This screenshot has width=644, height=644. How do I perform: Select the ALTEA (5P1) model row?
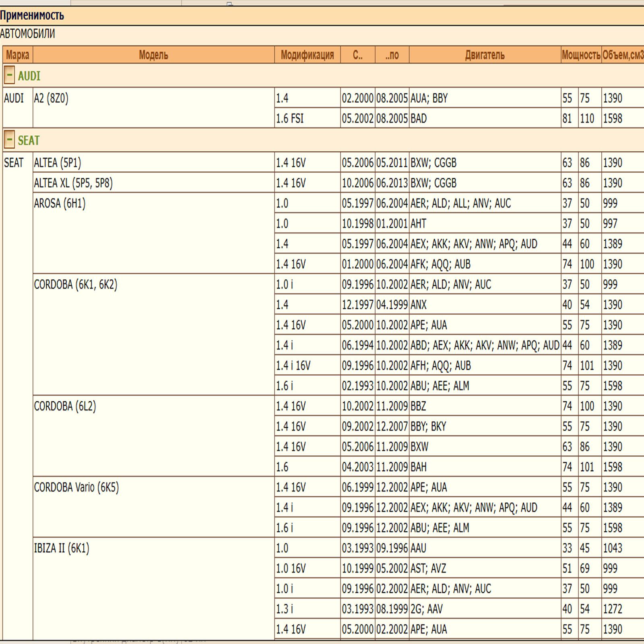(58, 163)
